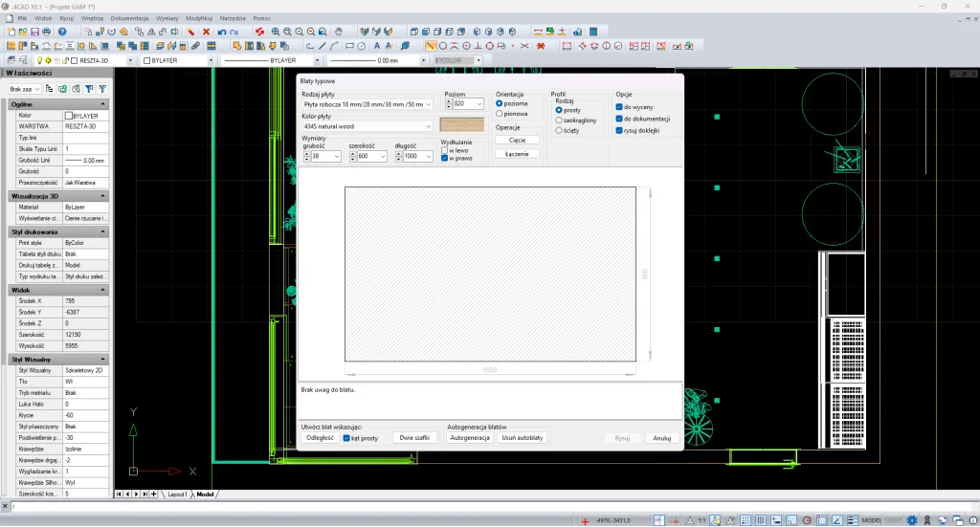
Task: Click the natural wood color swatch preview
Action: pos(462,124)
